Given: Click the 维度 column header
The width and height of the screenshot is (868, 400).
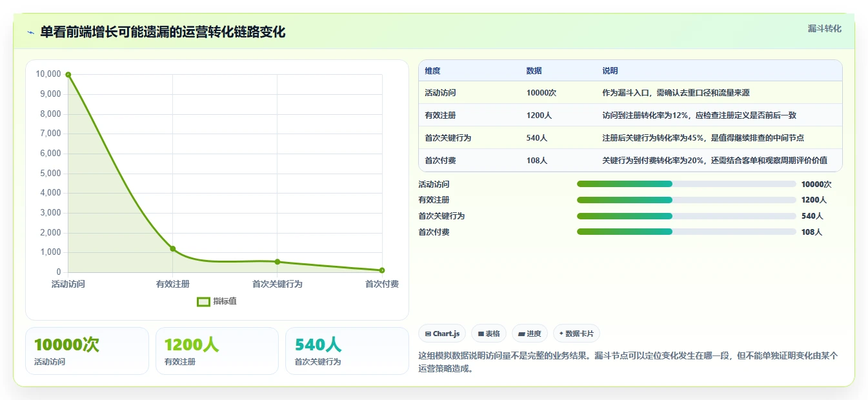Looking at the screenshot, I should pos(432,71).
